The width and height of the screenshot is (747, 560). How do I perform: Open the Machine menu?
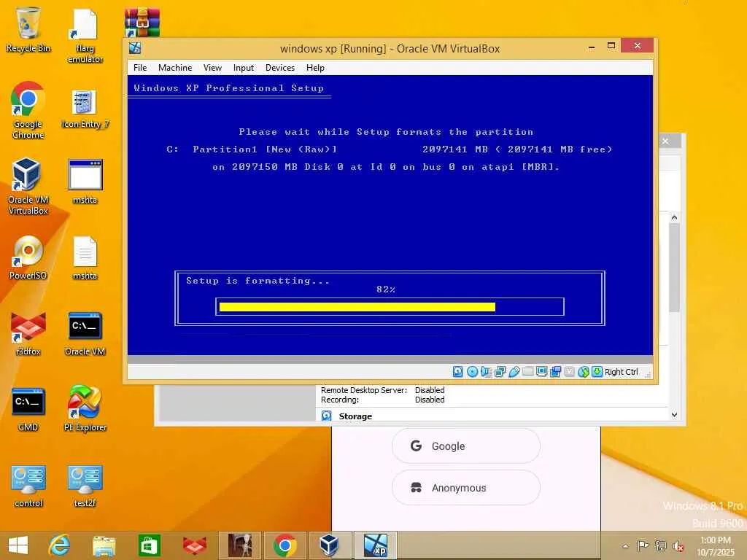(x=175, y=68)
